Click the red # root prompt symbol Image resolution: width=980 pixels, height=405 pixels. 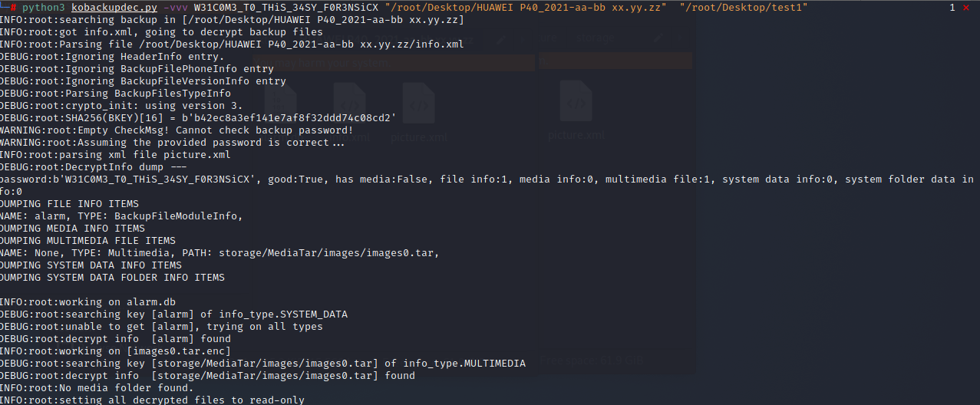(14, 8)
